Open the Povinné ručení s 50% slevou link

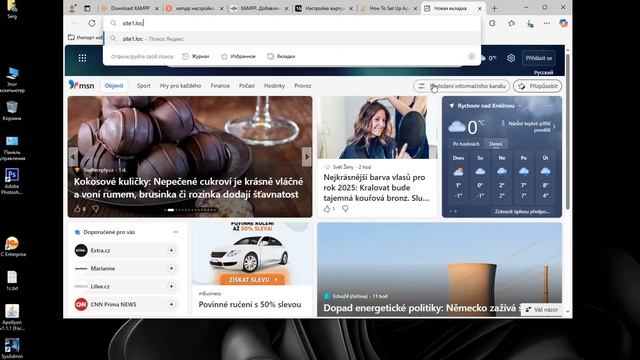[250, 304]
